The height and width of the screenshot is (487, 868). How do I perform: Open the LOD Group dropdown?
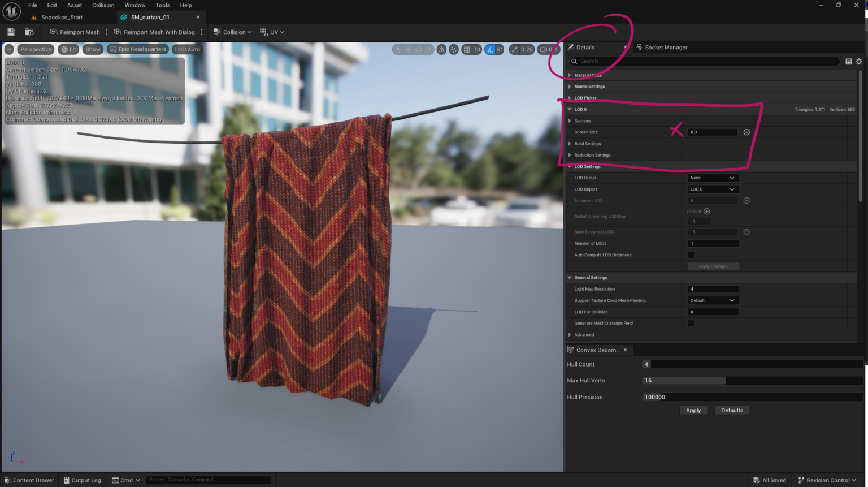713,178
